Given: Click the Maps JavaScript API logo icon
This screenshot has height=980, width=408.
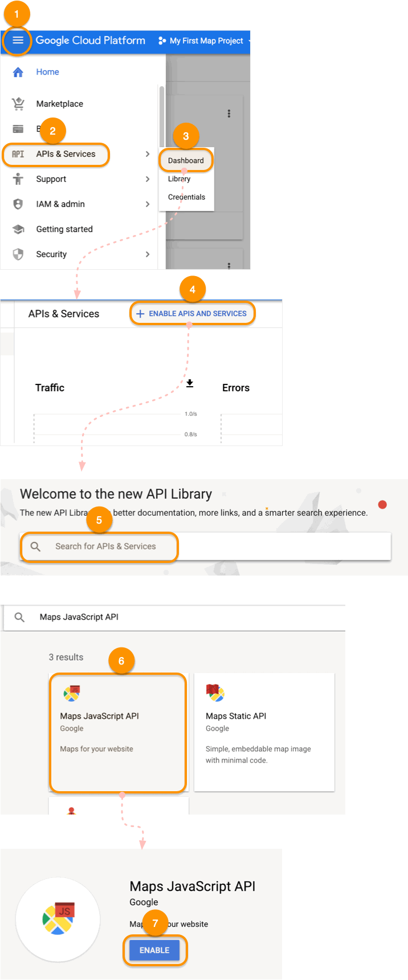Looking at the screenshot, I should click(x=71, y=693).
